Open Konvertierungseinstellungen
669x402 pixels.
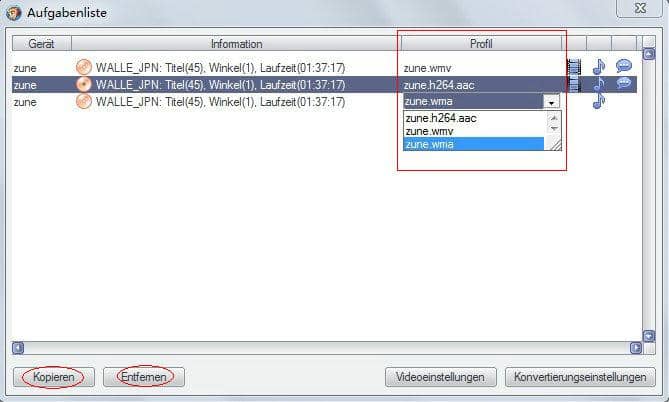580,377
